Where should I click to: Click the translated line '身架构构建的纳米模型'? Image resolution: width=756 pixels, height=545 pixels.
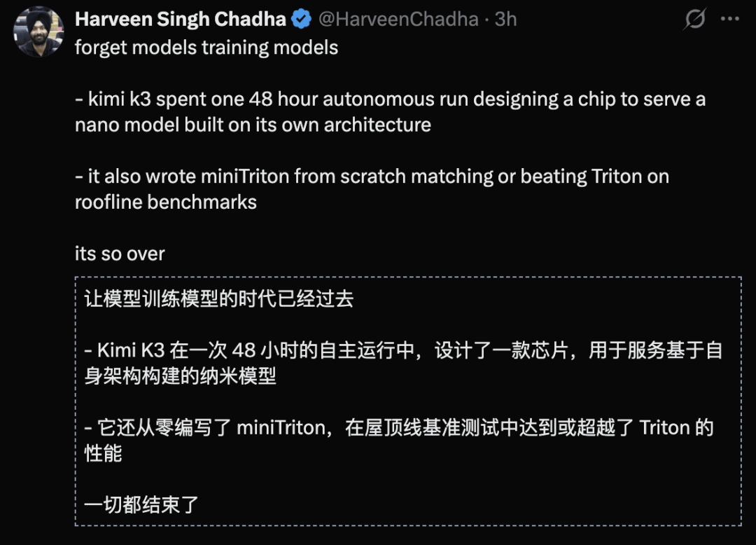click(181, 376)
